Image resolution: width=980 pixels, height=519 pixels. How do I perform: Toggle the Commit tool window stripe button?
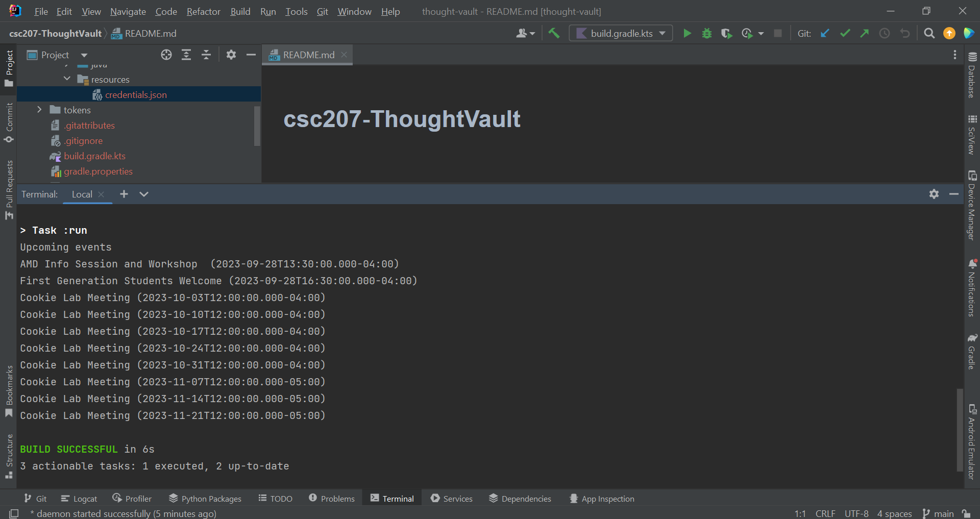(9, 123)
